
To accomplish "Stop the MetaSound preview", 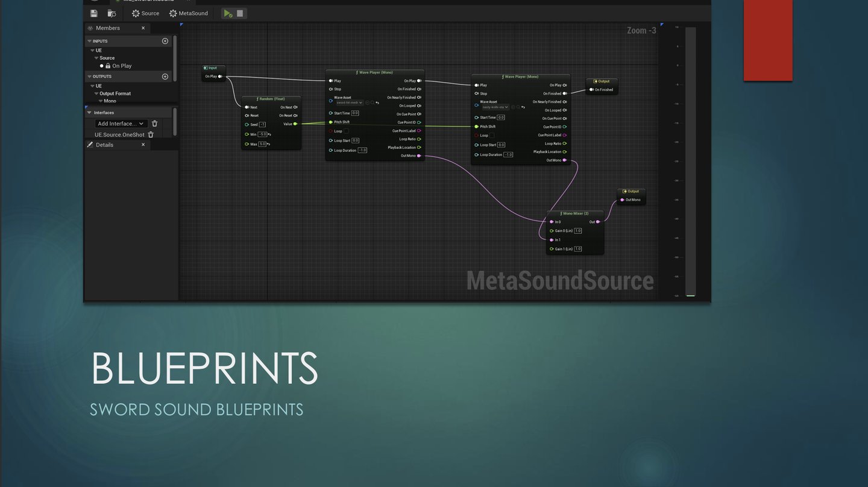I will pyautogui.click(x=240, y=13).
